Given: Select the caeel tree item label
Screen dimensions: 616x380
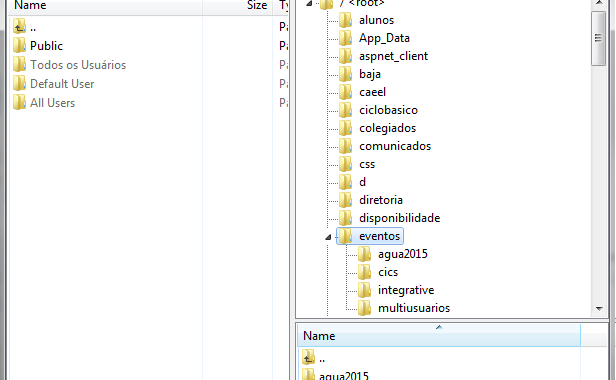Looking at the screenshot, I should pyautogui.click(x=372, y=92).
